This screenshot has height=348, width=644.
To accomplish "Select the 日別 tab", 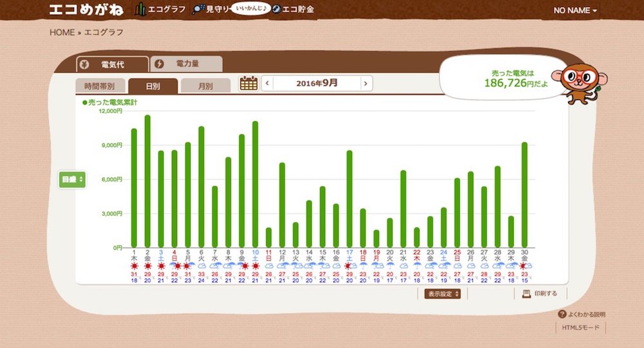I will (x=153, y=86).
